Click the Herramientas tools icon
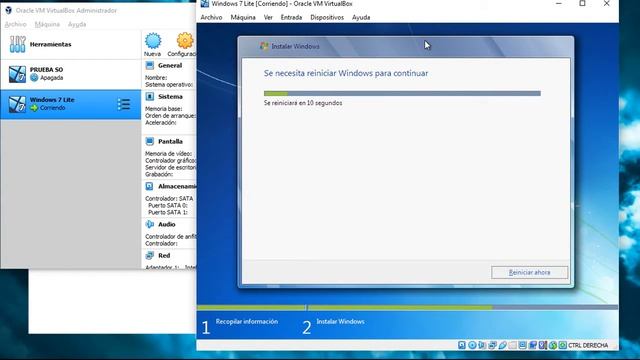640x360 pixels. tap(17, 44)
